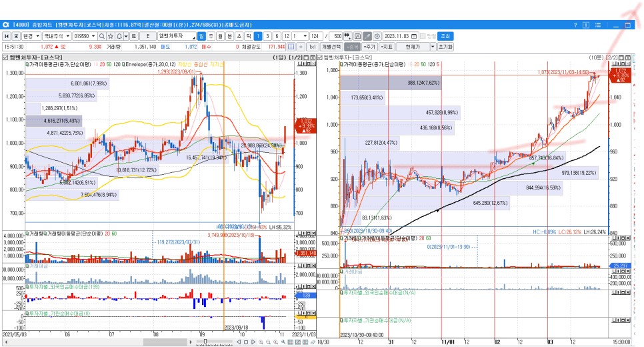Click the chart zoom slider handle

click(205, 342)
